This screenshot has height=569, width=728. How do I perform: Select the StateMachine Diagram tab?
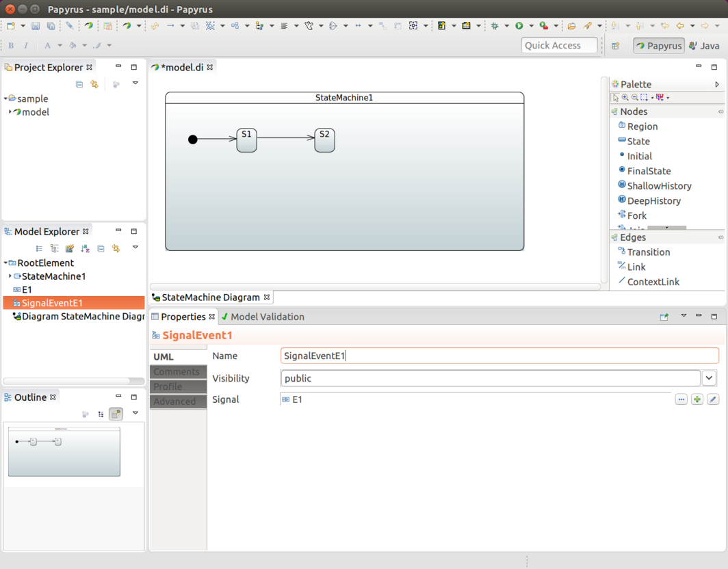click(x=211, y=297)
